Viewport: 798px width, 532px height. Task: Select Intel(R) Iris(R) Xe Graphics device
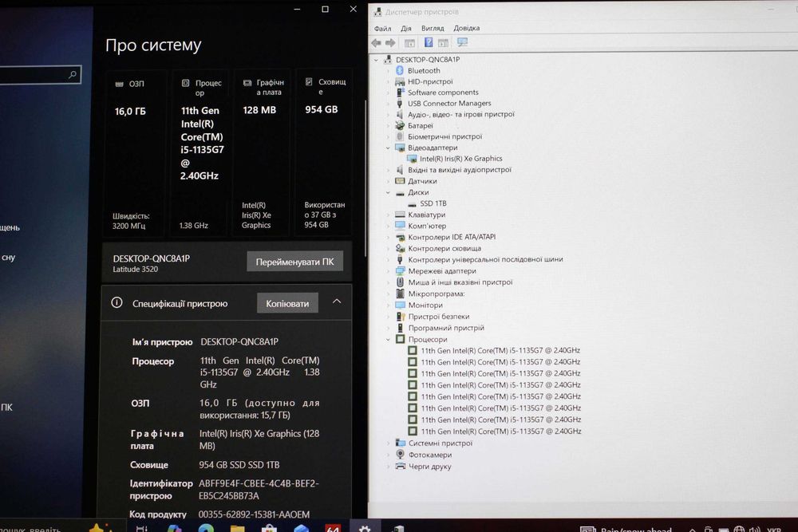[460, 159]
